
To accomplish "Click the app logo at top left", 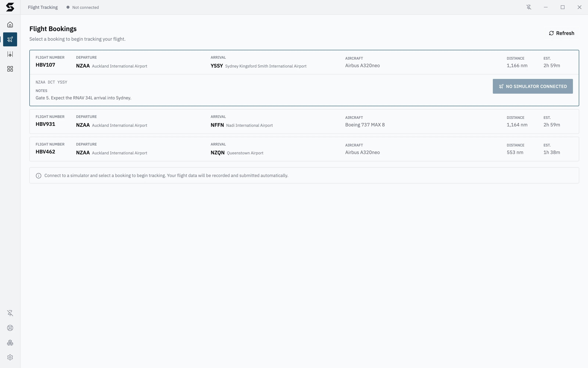I will (10, 7).
